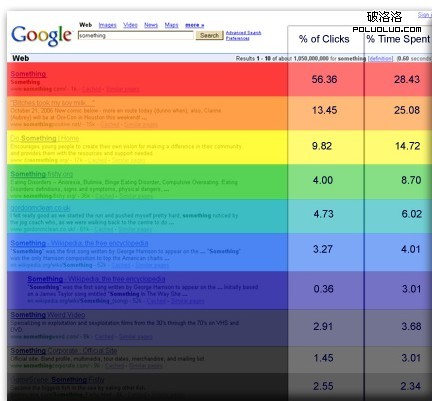Focus the search box containing 'something'
This screenshot has width=432, height=401.
135,35
